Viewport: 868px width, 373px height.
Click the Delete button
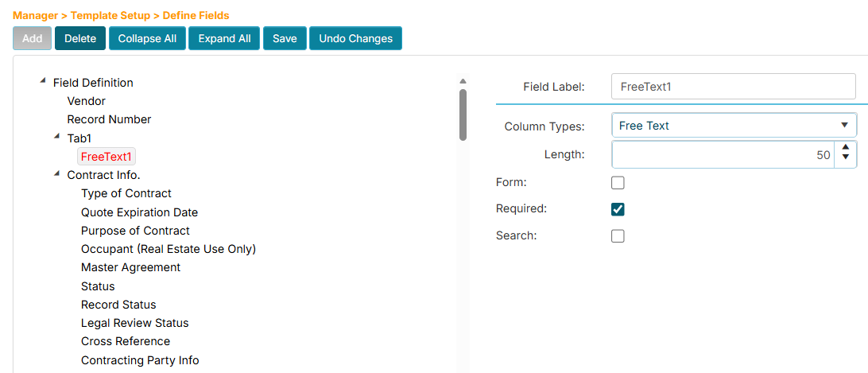click(79, 38)
